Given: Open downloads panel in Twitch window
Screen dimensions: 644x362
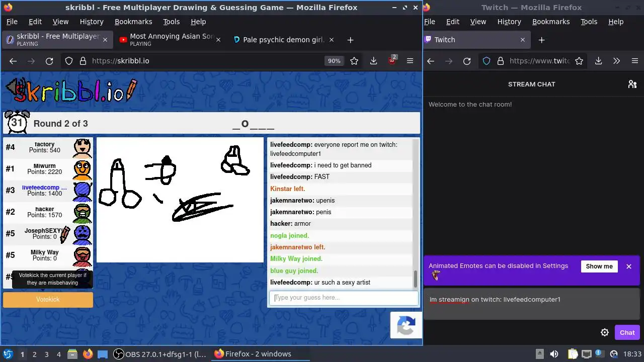Looking at the screenshot, I should pos(598,61).
